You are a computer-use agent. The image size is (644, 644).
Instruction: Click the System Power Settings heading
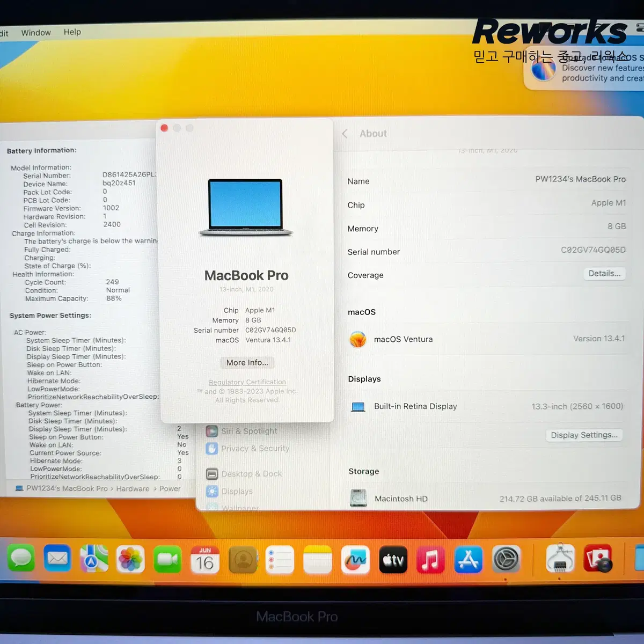click(x=50, y=316)
